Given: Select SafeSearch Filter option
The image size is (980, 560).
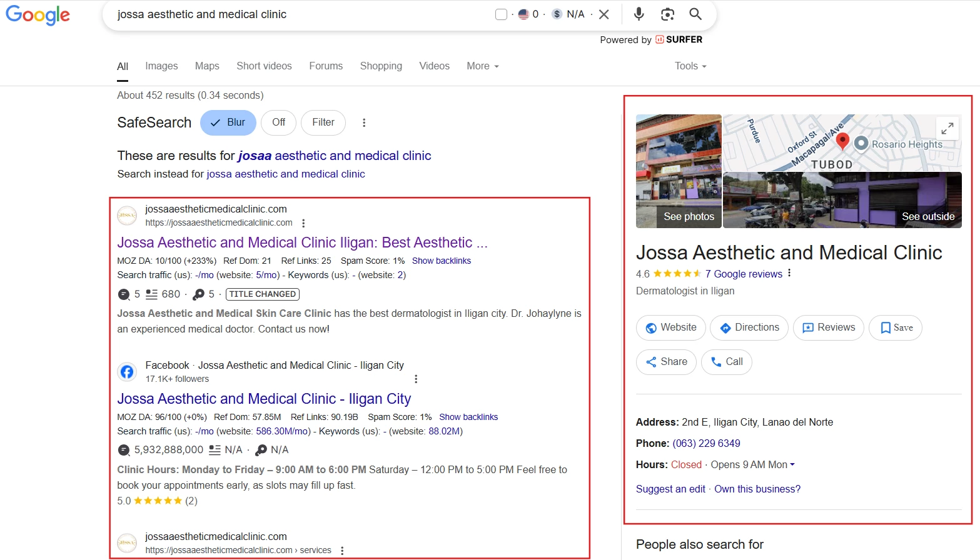Looking at the screenshot, I should pos(323,122).
